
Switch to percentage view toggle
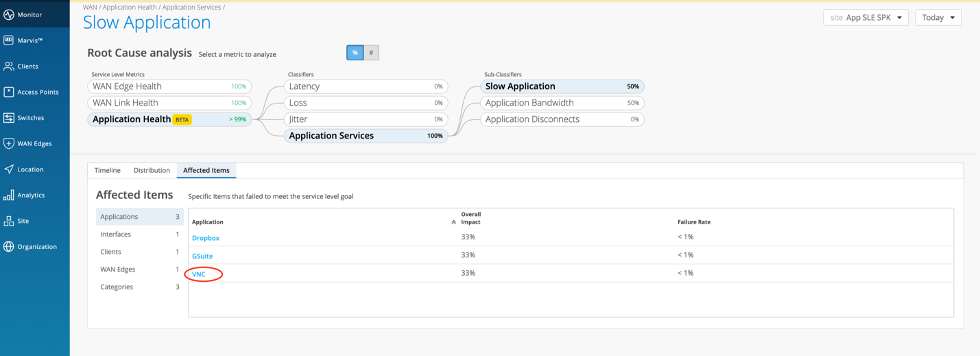pyautogui.click(x=355, y=53)
